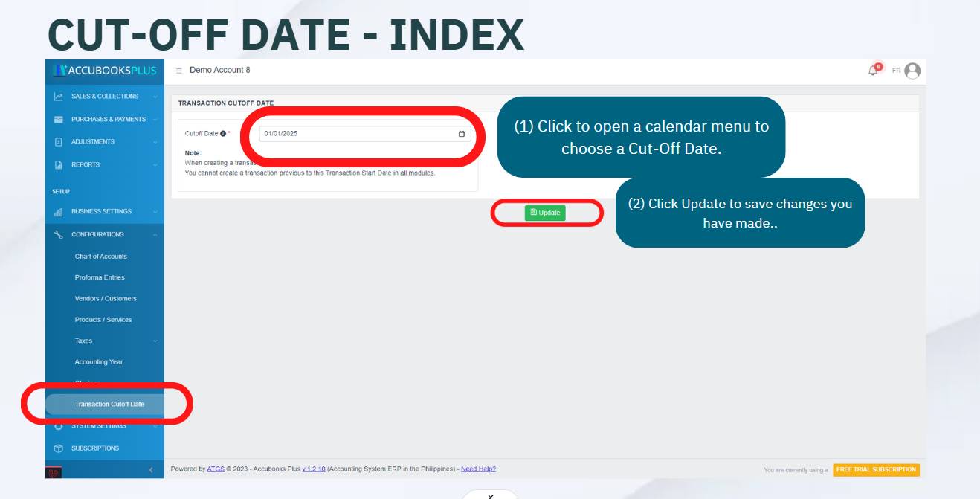980x499 pixels.
Task: Click the Purchases & Payments card icon
Action: point(59,119)
